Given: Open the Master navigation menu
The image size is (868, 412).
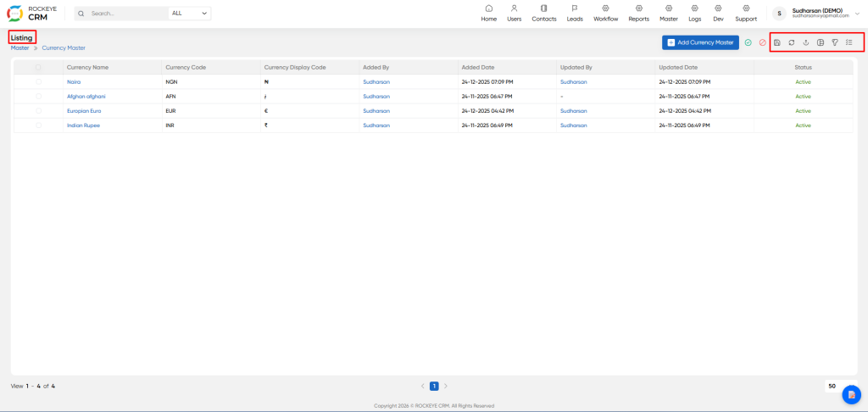Looking at the screenshot, I should [669, 14].
